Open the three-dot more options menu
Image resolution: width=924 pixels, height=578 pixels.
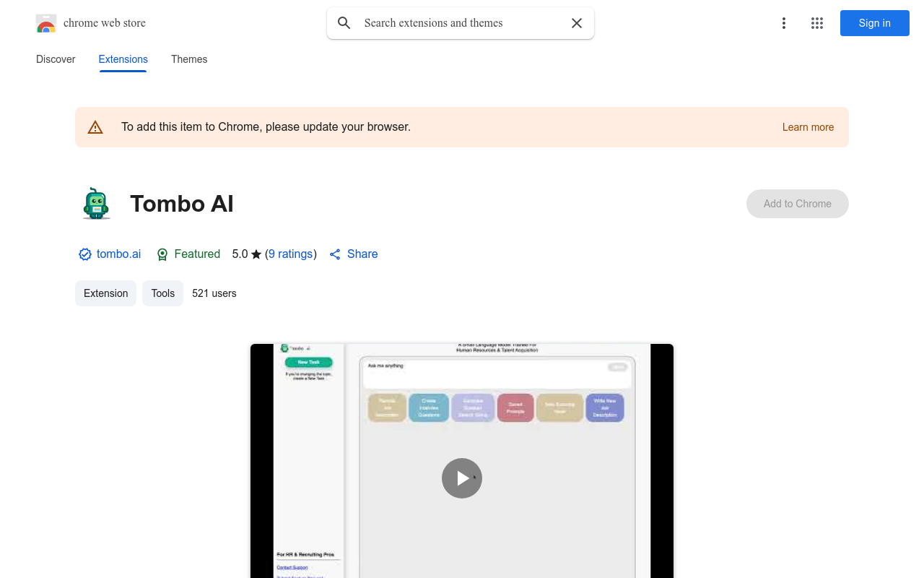click(x=784, y=23)
